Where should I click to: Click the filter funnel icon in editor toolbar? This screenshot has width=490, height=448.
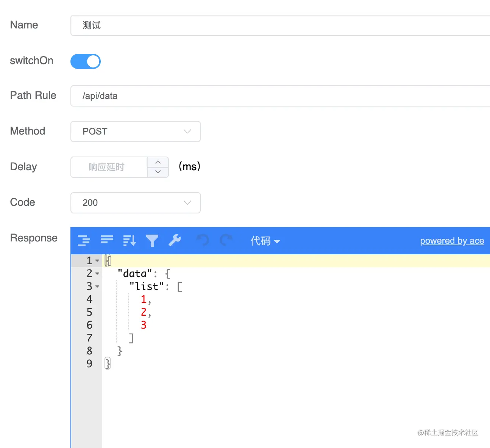click(x=152, y=241)
